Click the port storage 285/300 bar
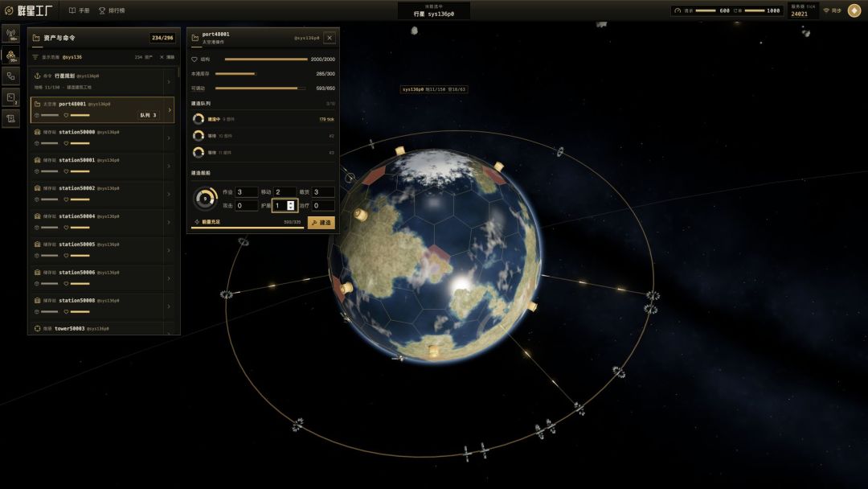Viewport: 868px width, 489px height. (235, 74)
